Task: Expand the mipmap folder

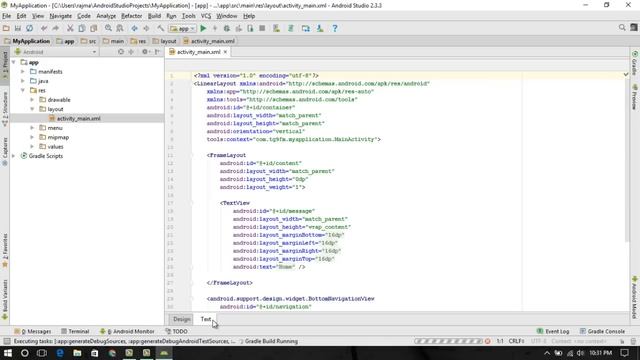Action: 32,137
